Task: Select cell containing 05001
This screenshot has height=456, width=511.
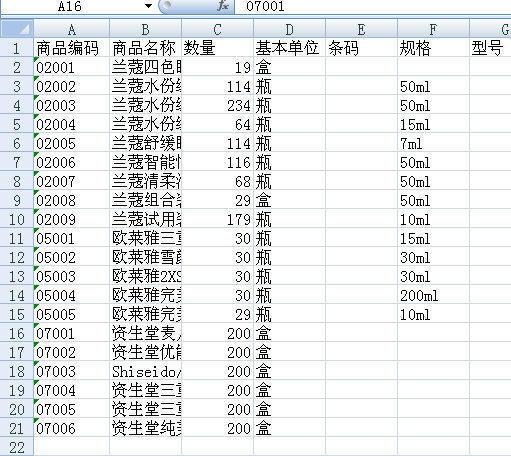Action: point(72,238)
